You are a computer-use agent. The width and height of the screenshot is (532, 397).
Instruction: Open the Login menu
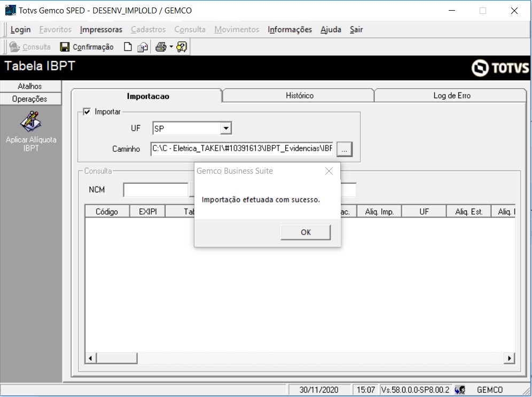[x=20, y=29]
